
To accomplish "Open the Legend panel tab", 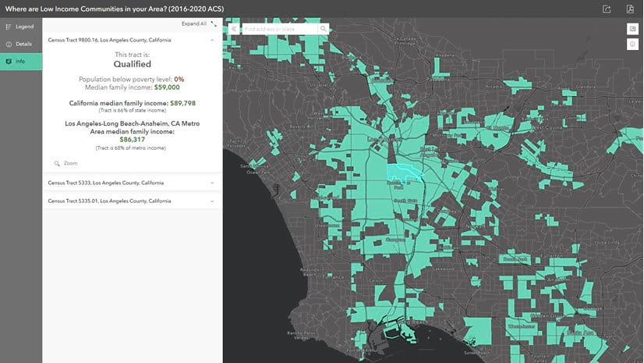I will pos(21,27).
